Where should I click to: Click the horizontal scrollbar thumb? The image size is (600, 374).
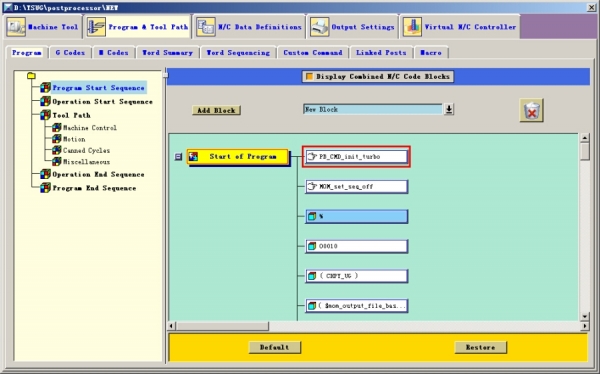click(x=222, y=326)
